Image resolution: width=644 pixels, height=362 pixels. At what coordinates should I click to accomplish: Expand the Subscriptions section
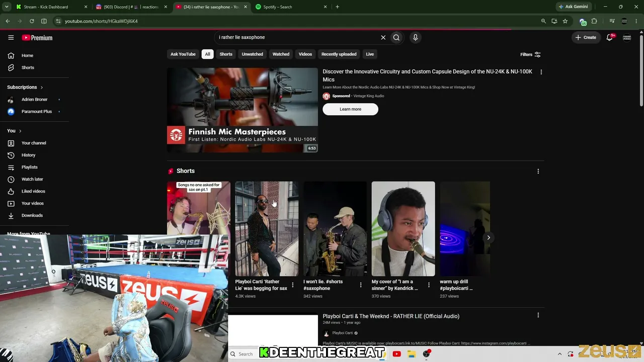point(25,87)
